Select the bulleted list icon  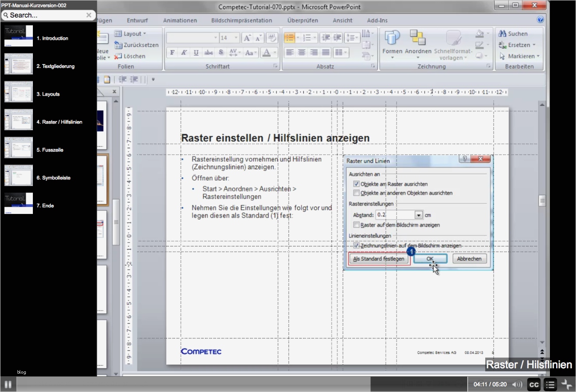(x=289, y=38)
